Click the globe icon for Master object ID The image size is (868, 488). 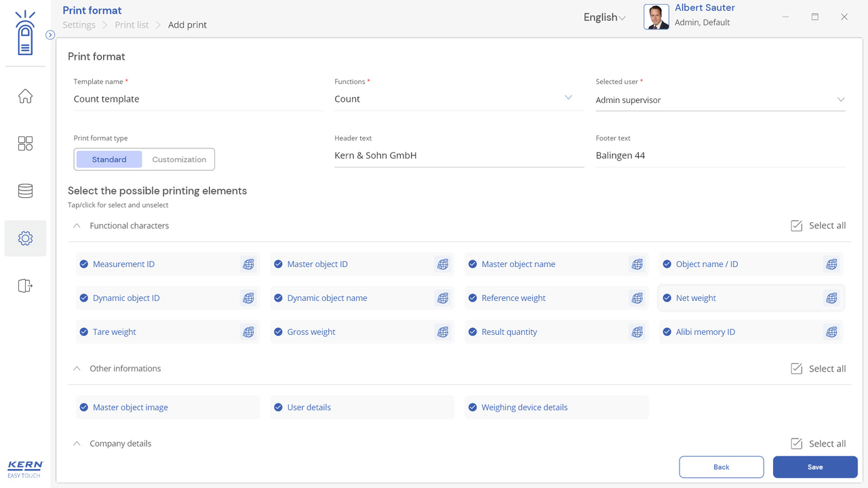[x=443, y=264]
